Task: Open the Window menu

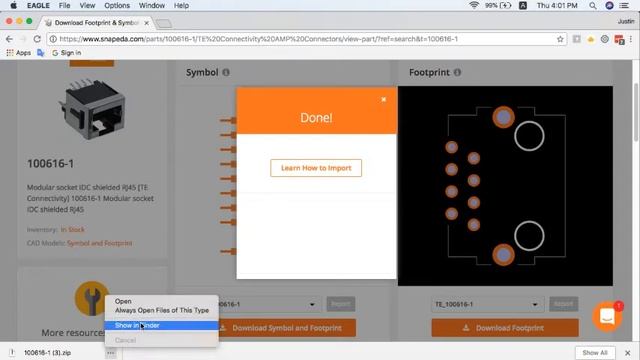Action: pos(151,6)
